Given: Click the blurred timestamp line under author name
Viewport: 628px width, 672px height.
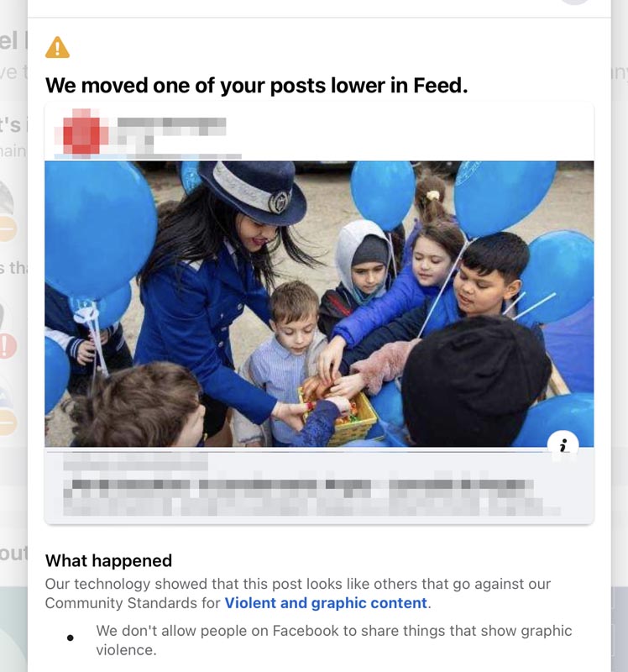Looking at the screenshot, I should (x=176, y=154).
